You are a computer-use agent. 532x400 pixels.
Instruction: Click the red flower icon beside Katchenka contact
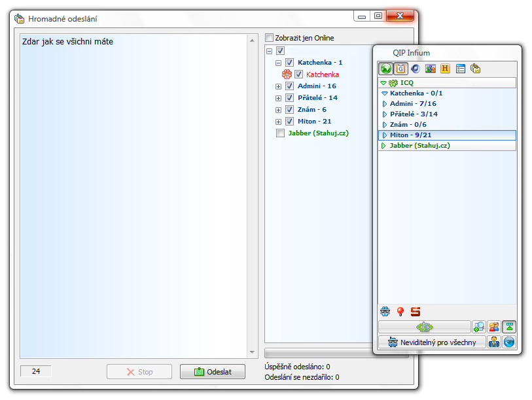tap(287, 75)
